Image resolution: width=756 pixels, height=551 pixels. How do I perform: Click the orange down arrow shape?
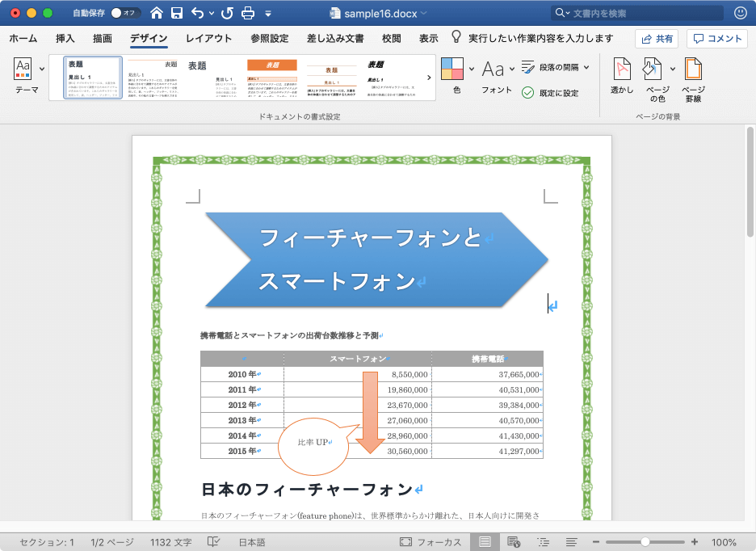370,413
